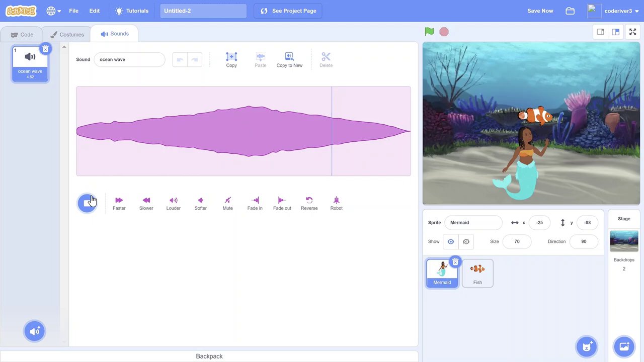Hide sprite with crossed-eye icon

click(466, 242)
